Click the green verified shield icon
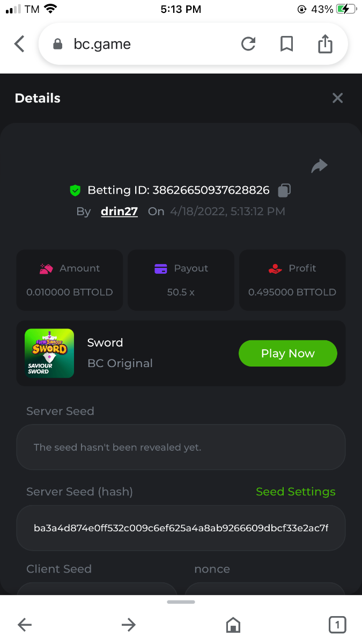Screen dimensions: 362x644 coord(75,190)
